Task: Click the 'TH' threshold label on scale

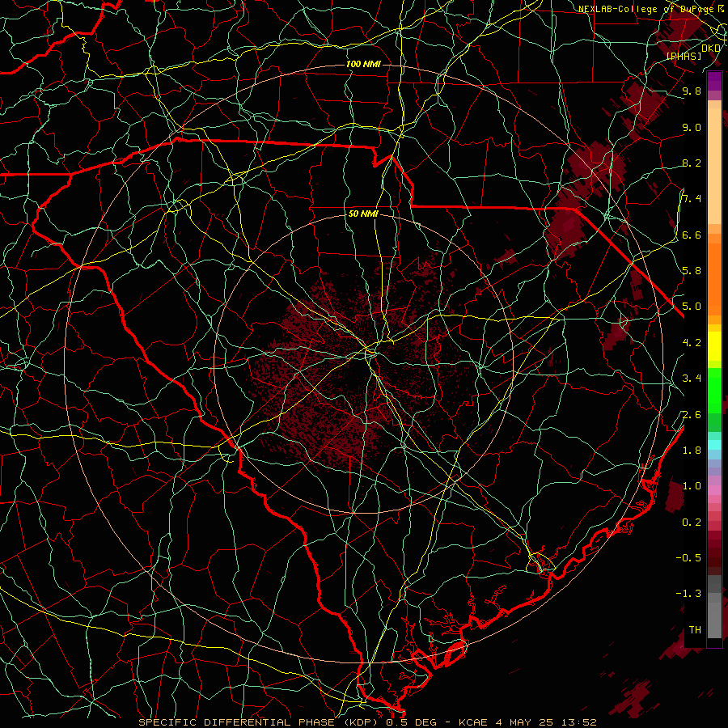Action: (x=695, y=630)
